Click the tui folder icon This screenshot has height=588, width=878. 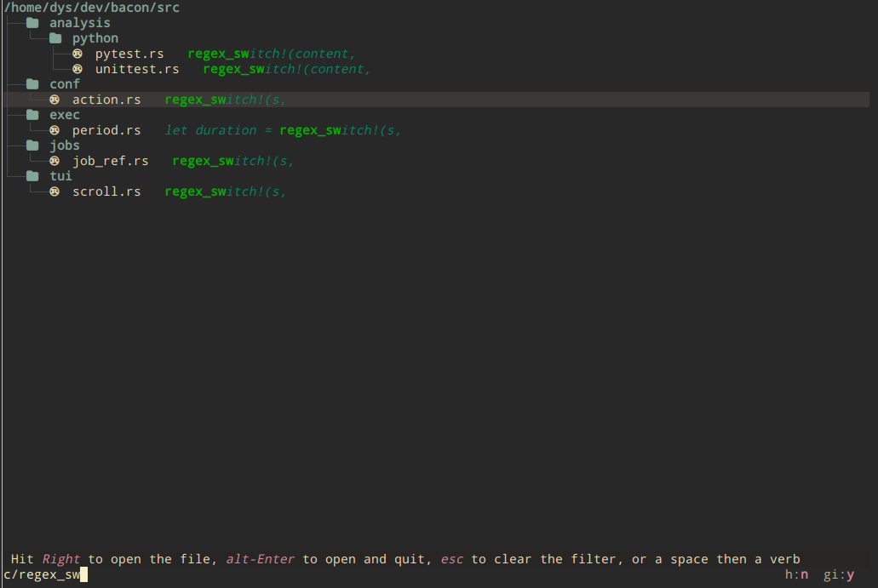click(x=32, y=176)
